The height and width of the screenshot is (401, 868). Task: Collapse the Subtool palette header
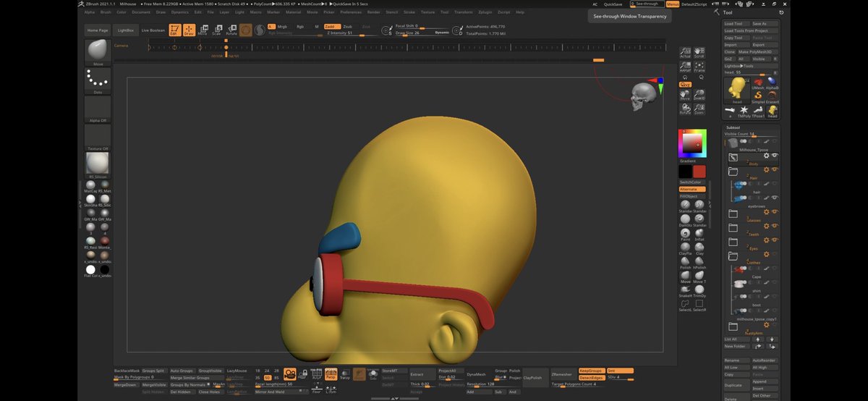coord(733,127)
